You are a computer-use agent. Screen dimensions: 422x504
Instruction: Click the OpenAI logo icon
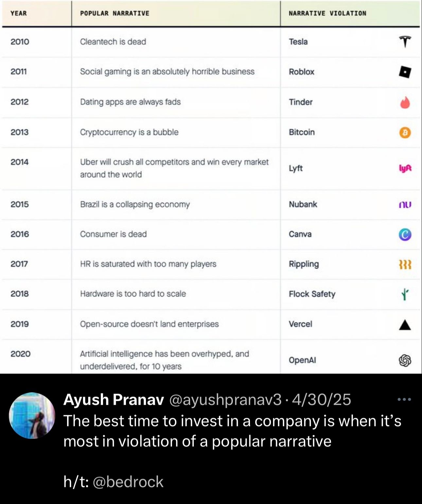tap(405, 360)
